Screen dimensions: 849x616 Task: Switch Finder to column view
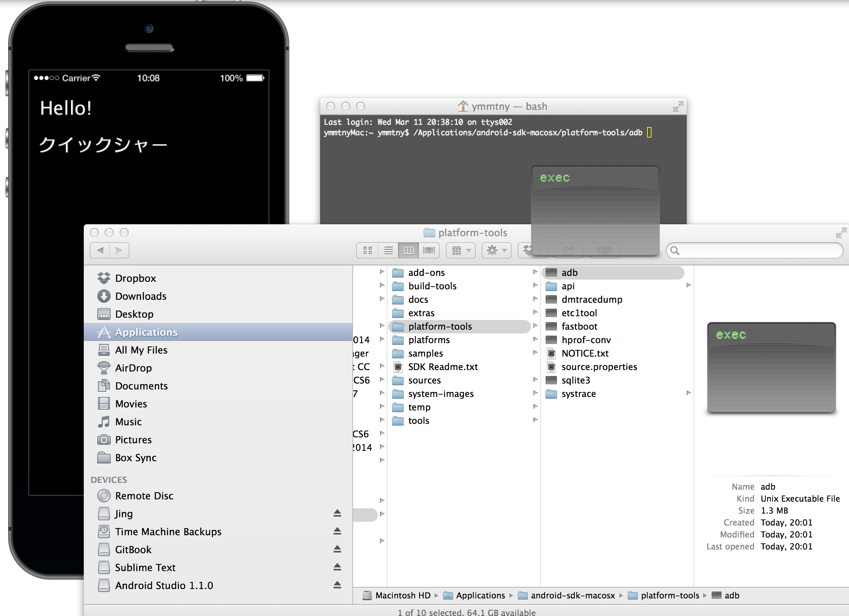409,250
